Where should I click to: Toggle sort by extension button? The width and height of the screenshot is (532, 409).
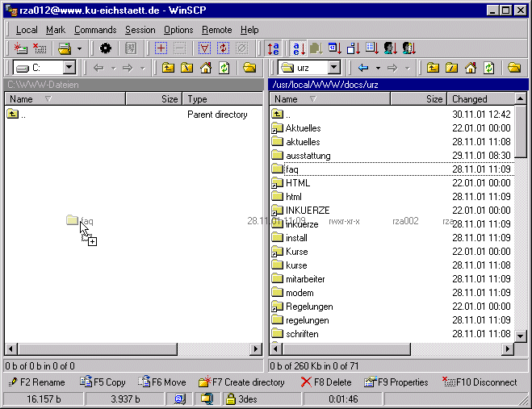tap(316, 48)
